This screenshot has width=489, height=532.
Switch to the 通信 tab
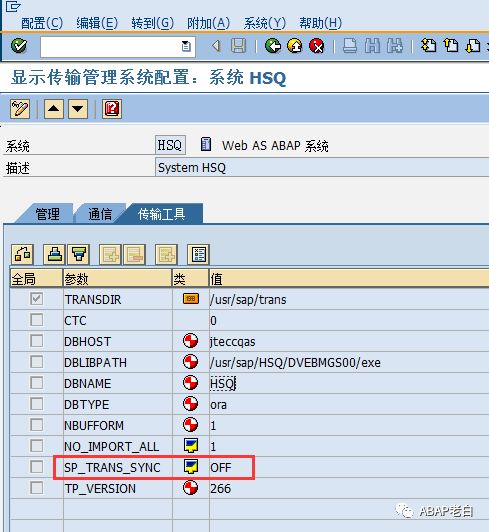click(100, 214)
